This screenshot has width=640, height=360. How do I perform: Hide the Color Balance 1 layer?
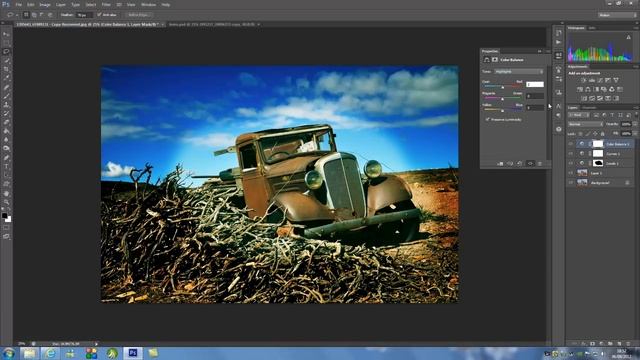point(570,144)
